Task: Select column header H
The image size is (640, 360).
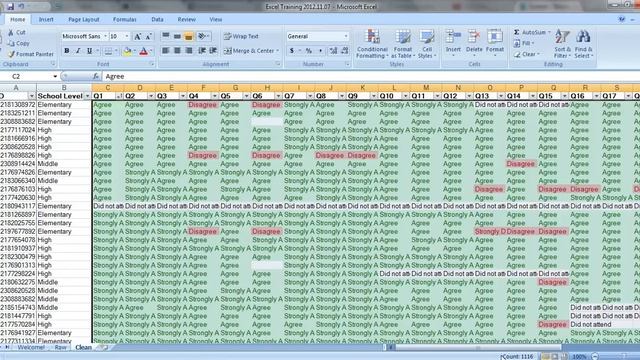Action: (x=267, y=88)
